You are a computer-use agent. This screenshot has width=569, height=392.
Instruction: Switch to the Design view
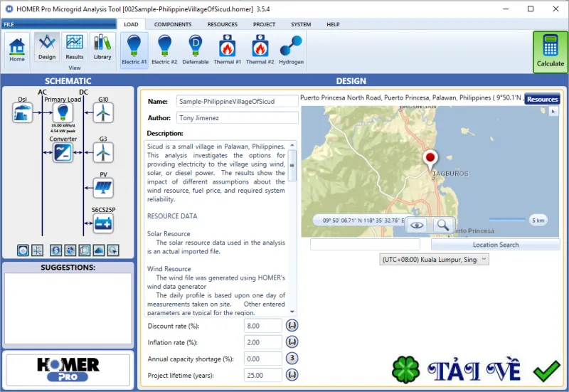47,47
